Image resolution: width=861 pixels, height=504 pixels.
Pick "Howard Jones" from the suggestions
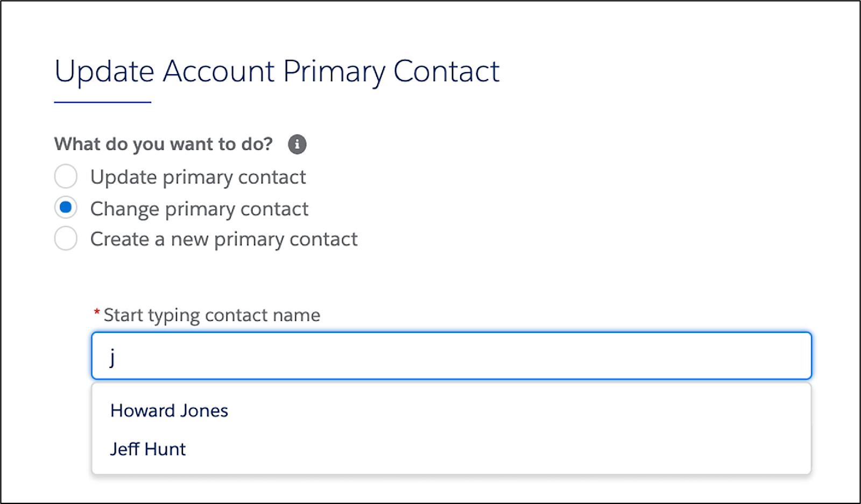coord(169,410)
